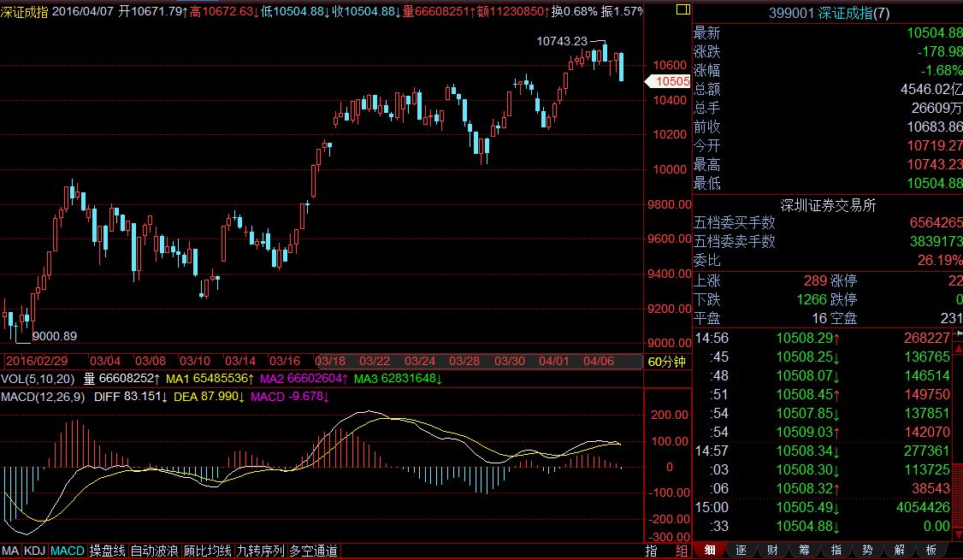Show the 操盘线 indicator
Viewport: 963px width, 560px height.
108,551
